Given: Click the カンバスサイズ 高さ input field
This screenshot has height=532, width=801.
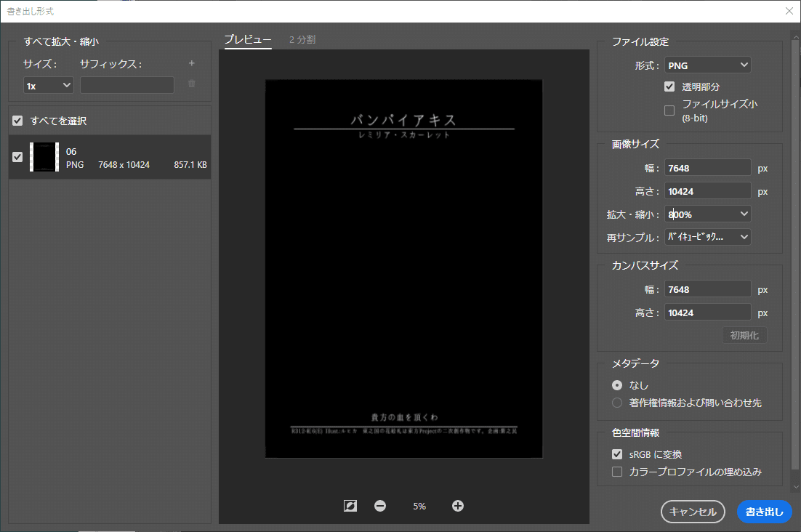Looking at the screenshot, I should [x=707, y=313].
